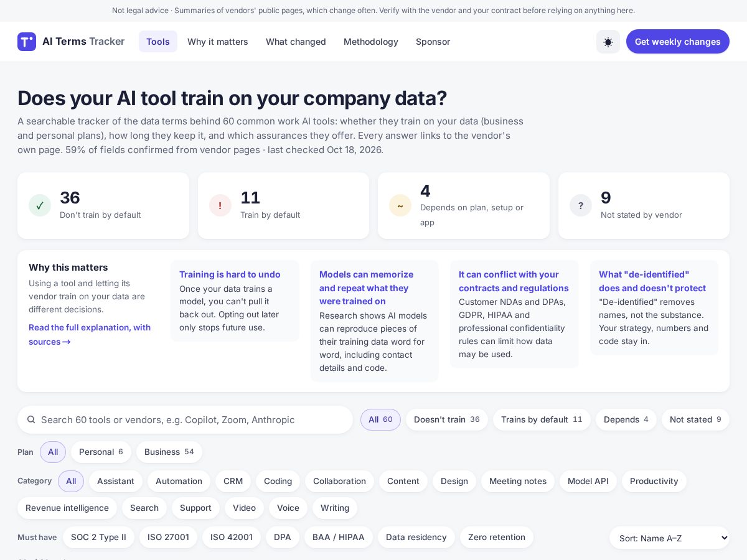Filter category by Automation
This screenshot has width=747, height=560.
(179, 481)
